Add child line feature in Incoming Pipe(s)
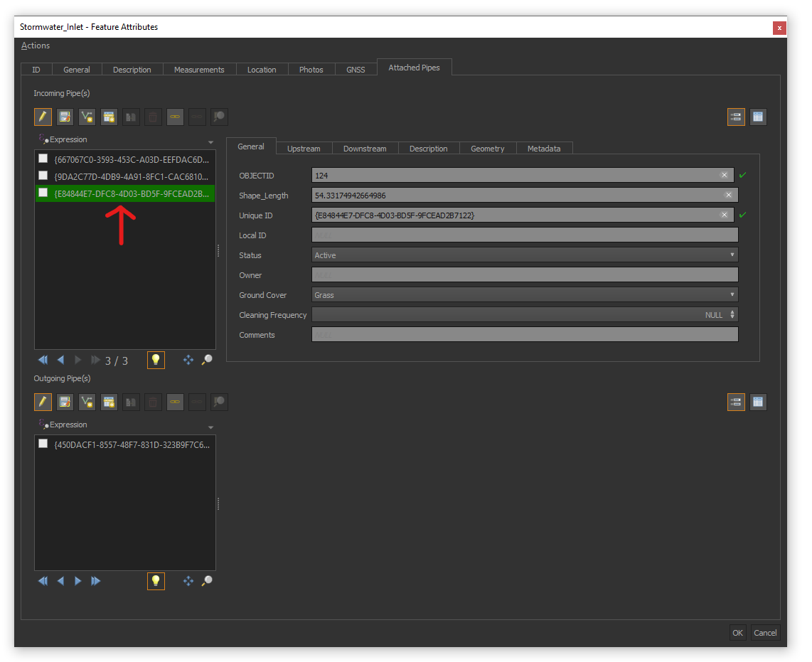Screen dimensions: 812x662 click(x=87, y=117)
